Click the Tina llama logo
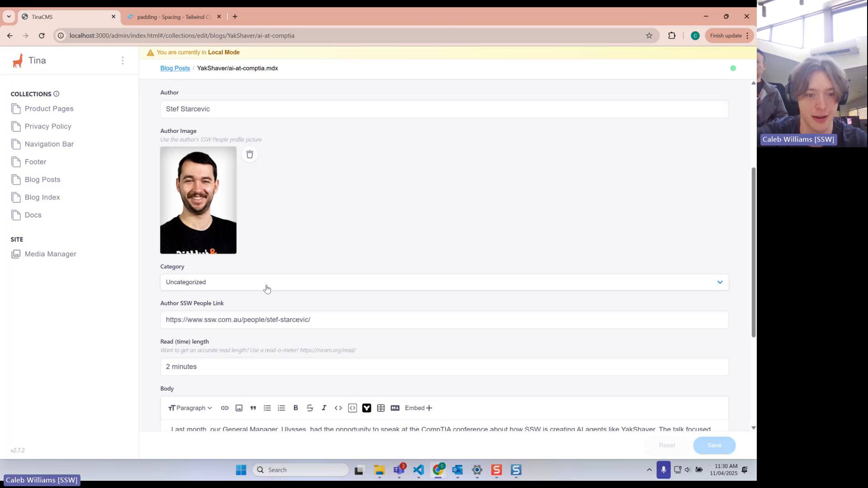The height and width of the screenshot is (488, 868). (18, 61)
